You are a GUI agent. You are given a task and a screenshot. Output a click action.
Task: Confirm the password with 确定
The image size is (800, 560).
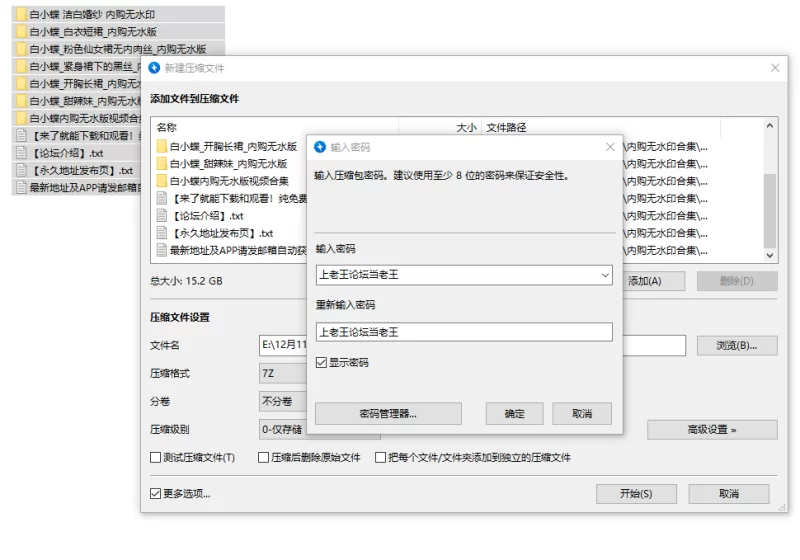[514, 414]
